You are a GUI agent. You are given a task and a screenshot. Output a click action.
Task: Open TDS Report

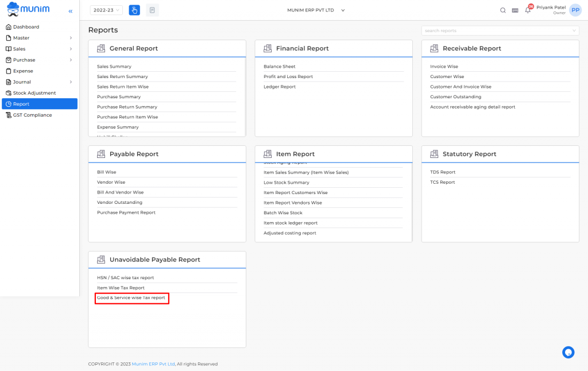tap(443, 172)
